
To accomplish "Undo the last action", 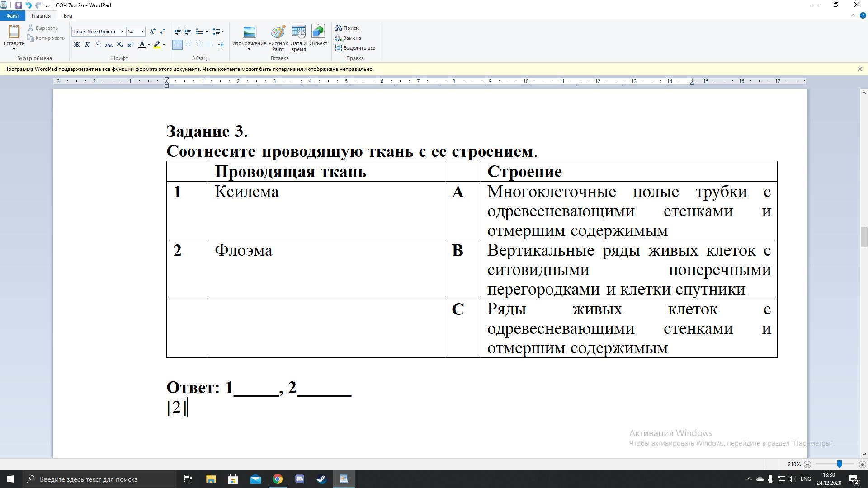I will [28, 5].
